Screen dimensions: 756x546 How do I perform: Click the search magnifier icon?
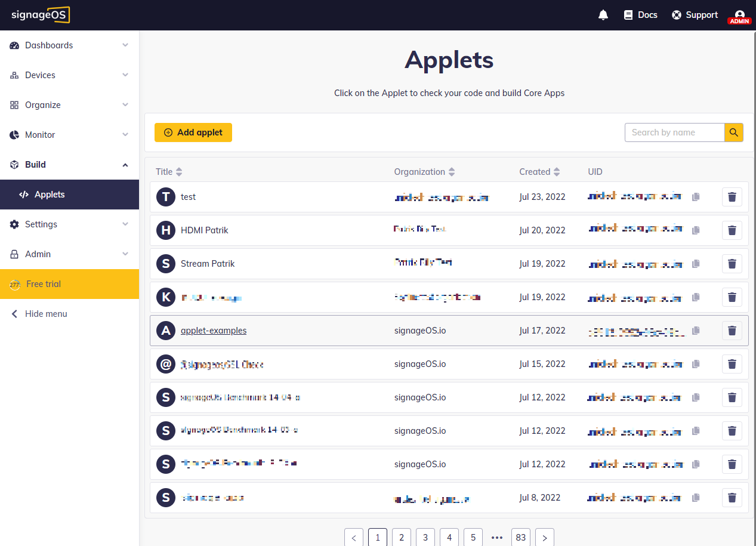(x=733, y=132)
